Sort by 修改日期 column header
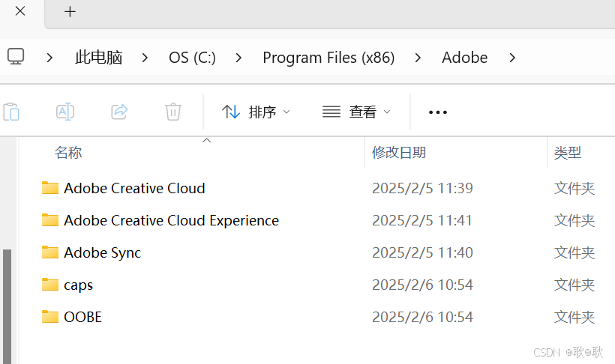Screen dimensions: 615x364 click(399, 153)
